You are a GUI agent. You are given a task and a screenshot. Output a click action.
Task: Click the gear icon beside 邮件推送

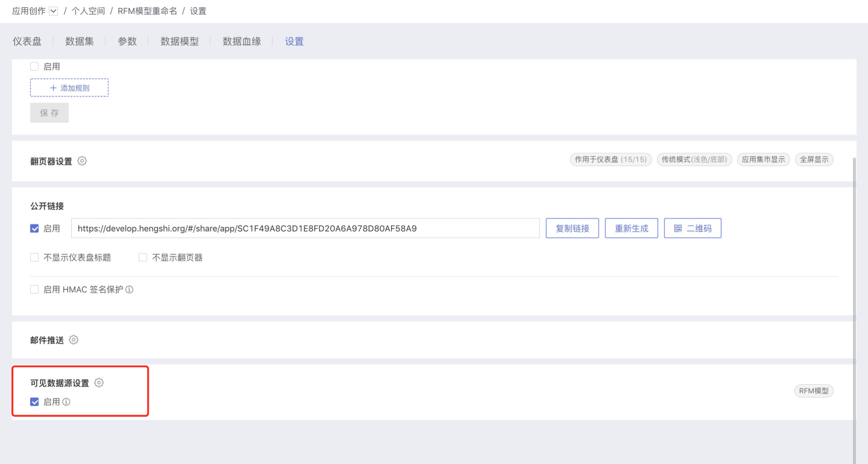(x=74, y=340)
